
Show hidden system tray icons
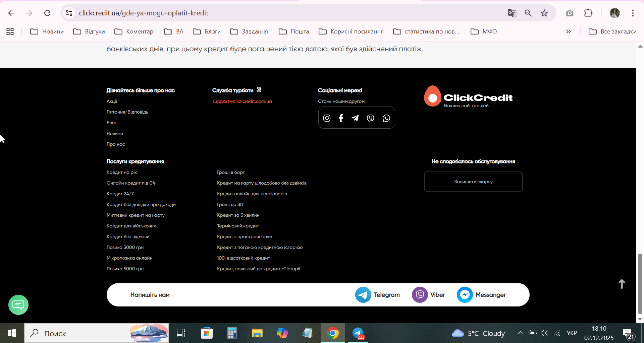[x=520, y=333]
